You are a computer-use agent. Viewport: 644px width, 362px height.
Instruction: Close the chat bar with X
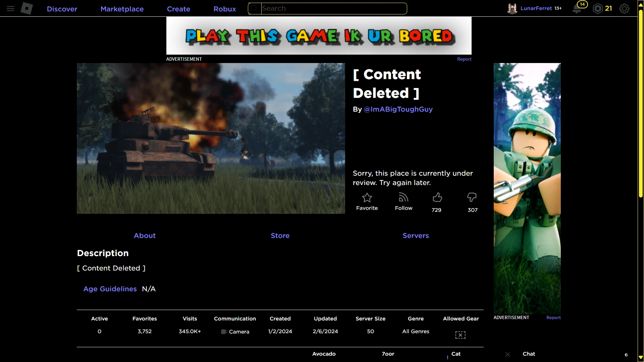tap(507, 354)
